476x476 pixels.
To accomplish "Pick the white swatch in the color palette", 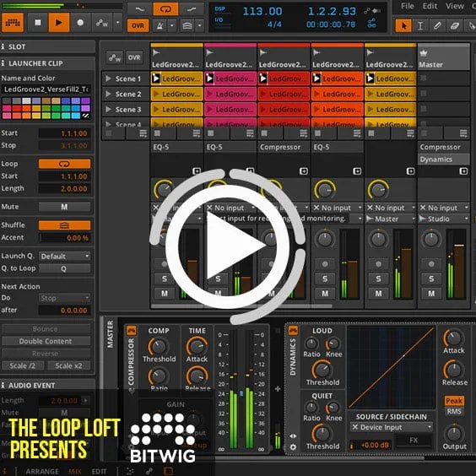I will pyautogui.click(x=26, y=101).
